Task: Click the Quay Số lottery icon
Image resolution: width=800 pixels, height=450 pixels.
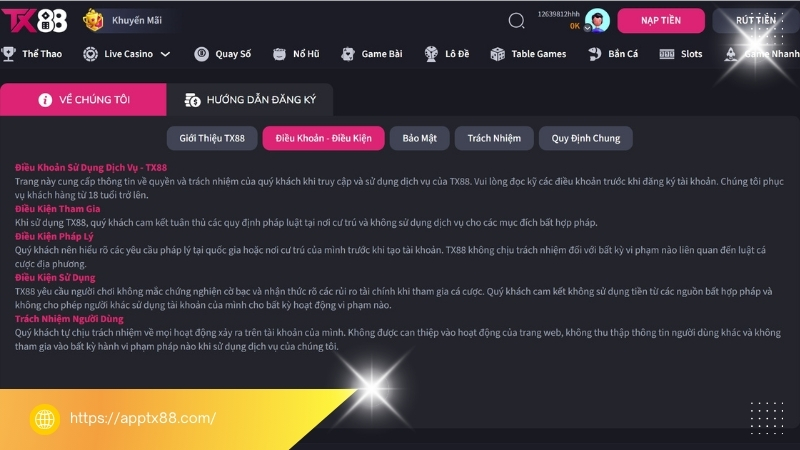Action: click(202, 54)
